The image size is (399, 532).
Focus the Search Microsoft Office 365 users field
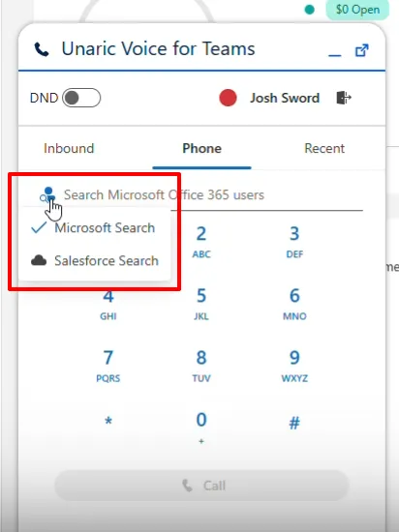(x=213, y=195)
